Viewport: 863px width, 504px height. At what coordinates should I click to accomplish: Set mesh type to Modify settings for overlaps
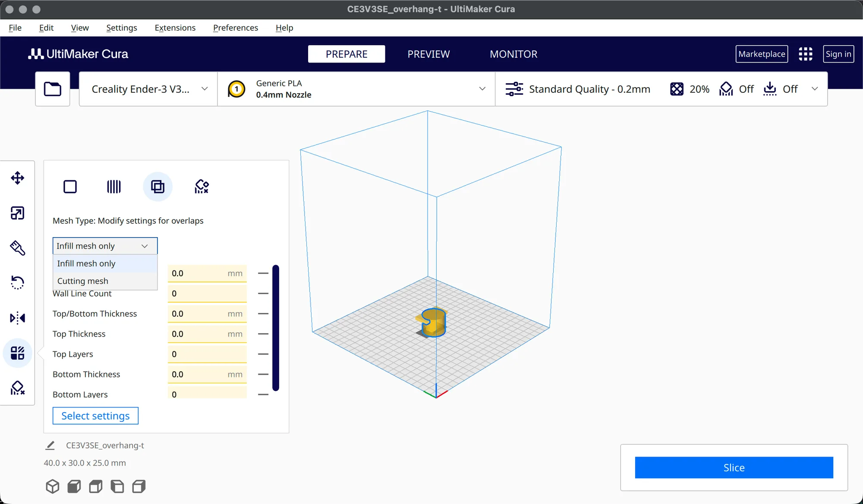tap(157, 187)
